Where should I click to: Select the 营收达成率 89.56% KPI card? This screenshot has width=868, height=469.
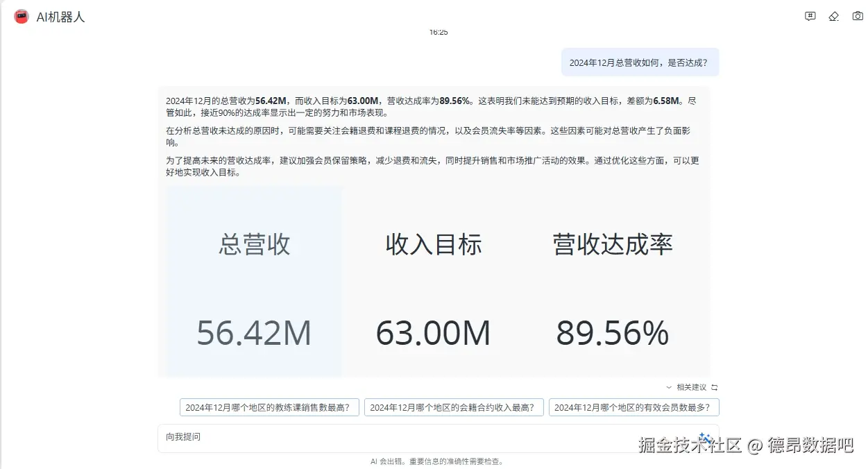(613, 282)
